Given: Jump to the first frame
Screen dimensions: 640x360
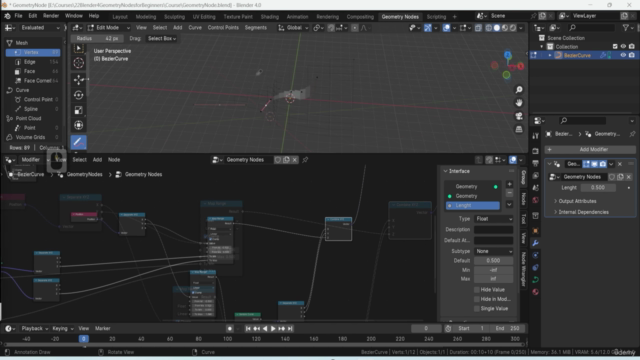Looking at the screenshot, I should (248, 329).
